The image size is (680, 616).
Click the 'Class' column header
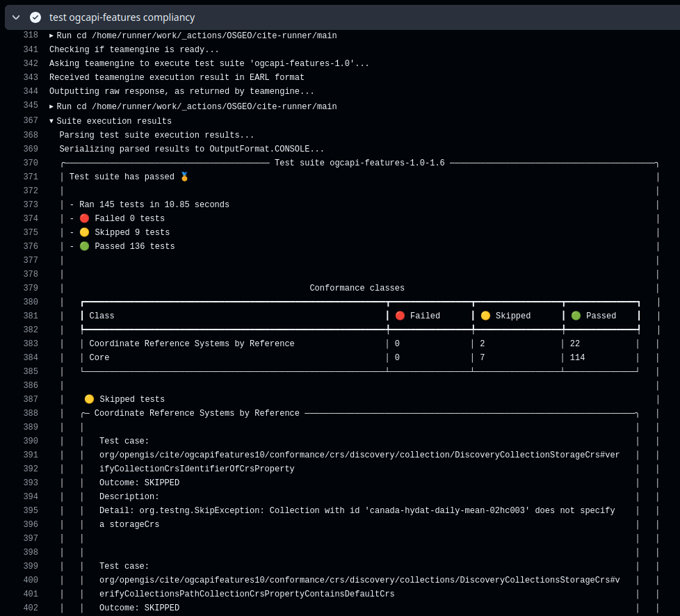pos(102,316)
